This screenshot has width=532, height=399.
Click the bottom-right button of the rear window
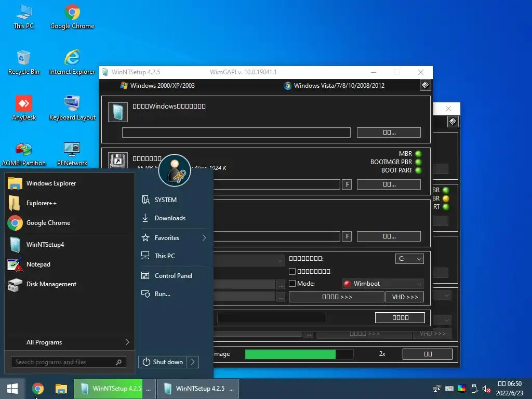(x=428, y=354)
